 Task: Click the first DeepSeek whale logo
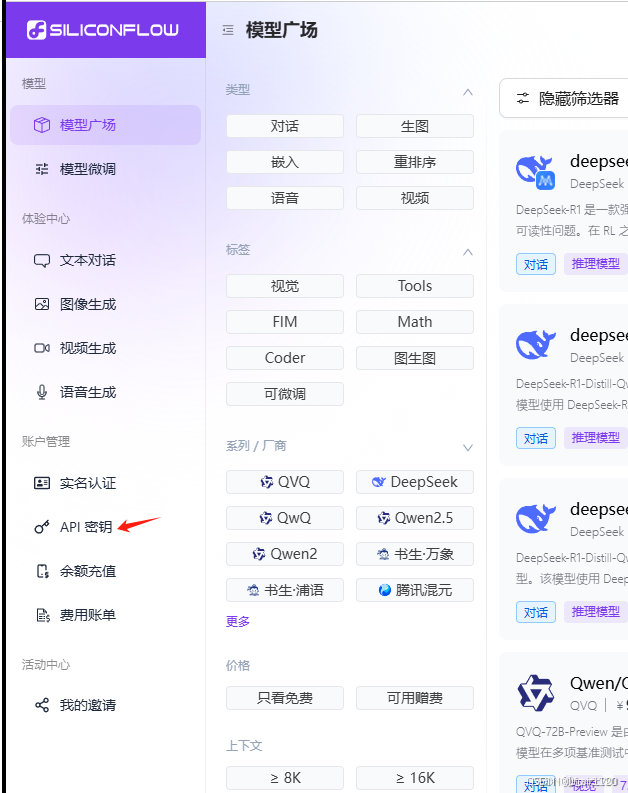(535, 172)
